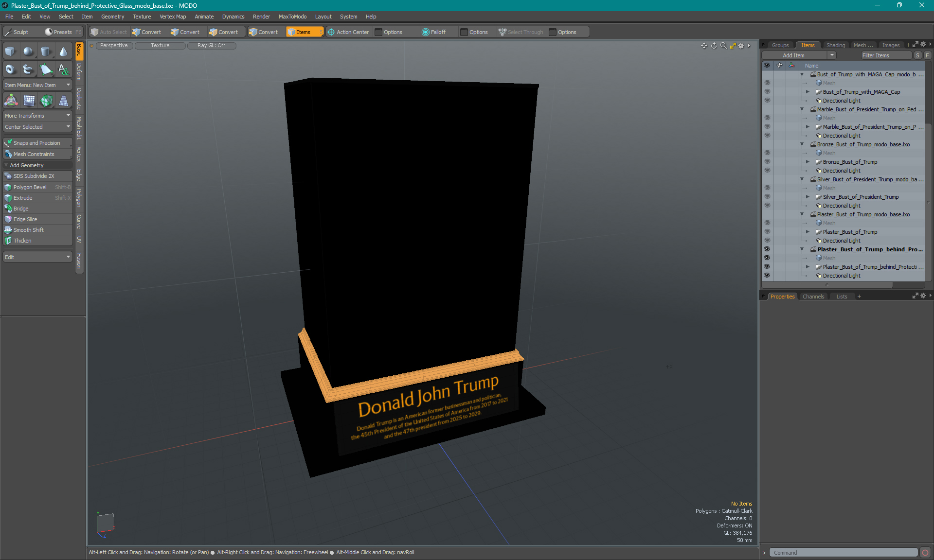Select the Cone primitive tool
Image resolution: width=934 pixels, height=560 pixels.
pos(63,51)
